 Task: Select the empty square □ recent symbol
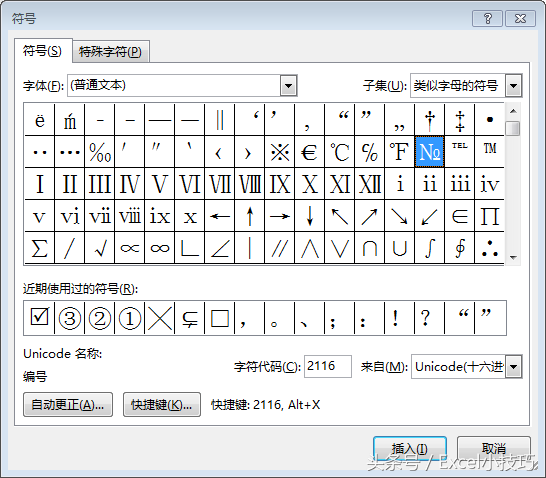pyautogui.click(x=219, y=318)
